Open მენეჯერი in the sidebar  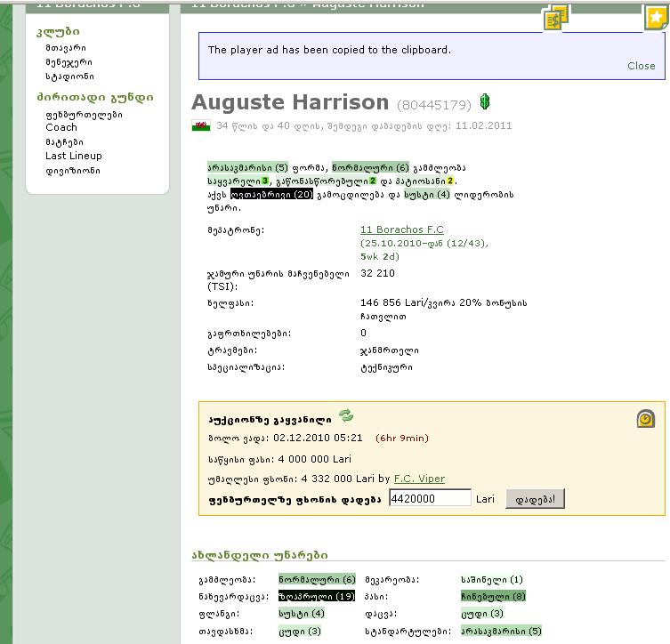(x=69, y=62)
